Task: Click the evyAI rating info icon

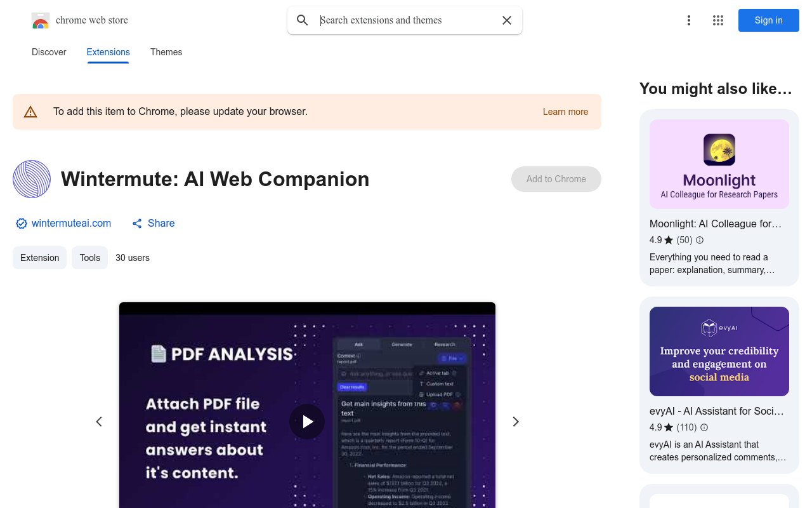Action: [704, 427]
